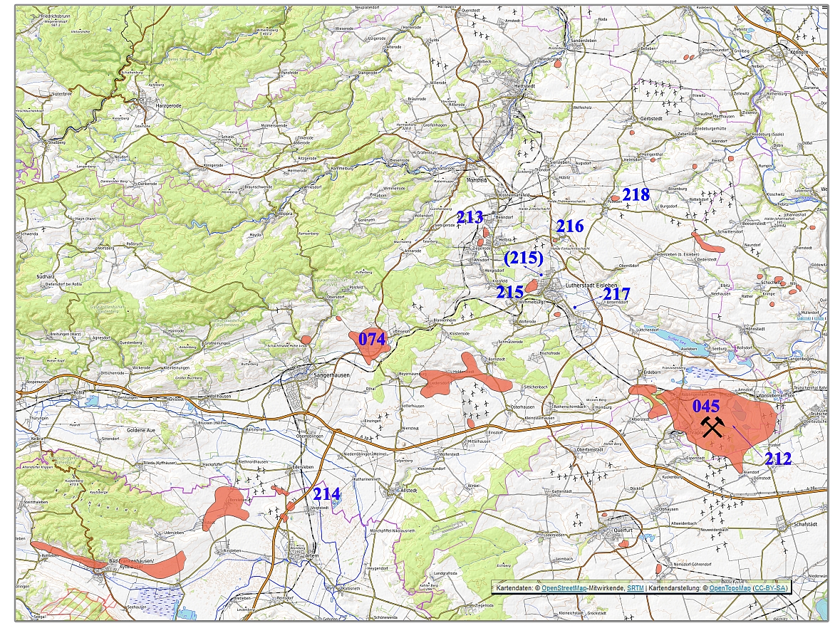Click marker label 216 near Klostermansfeld
The height and width of the screenshot is (633, 840).
[570, 226]
